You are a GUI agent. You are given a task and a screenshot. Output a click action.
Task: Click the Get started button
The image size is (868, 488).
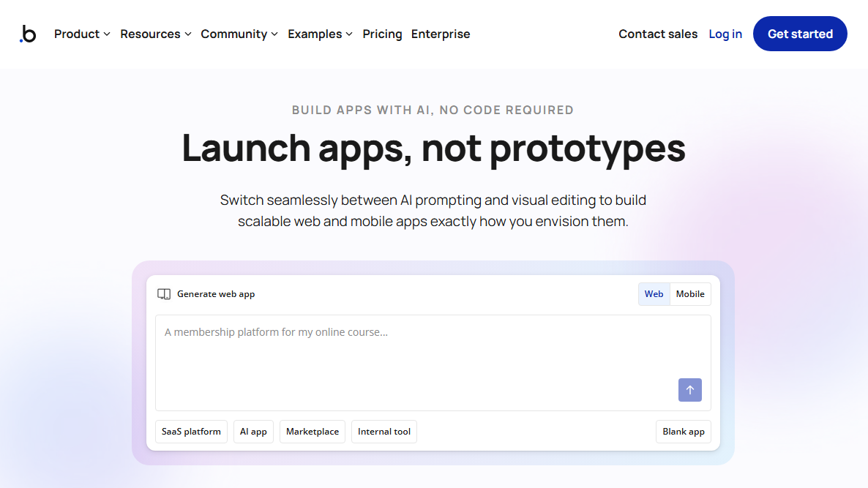click(800, 34)
